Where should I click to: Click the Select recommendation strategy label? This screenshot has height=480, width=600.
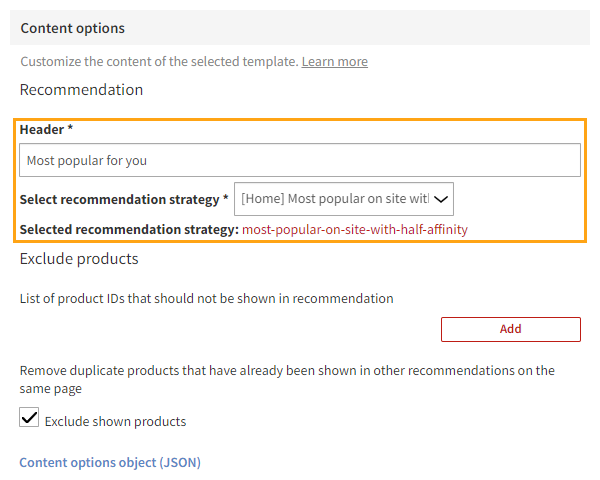pos(124,199)
